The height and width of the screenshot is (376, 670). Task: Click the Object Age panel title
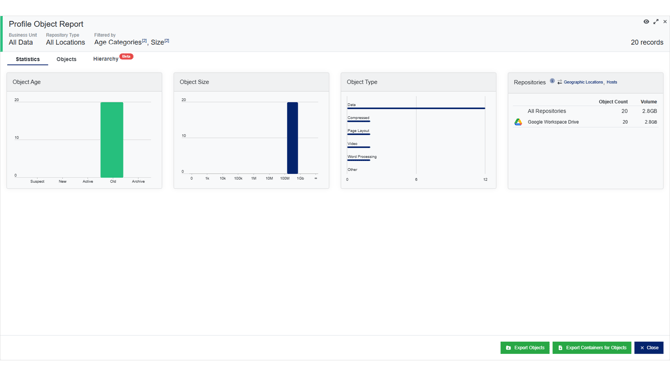click(x=26, y=82)
